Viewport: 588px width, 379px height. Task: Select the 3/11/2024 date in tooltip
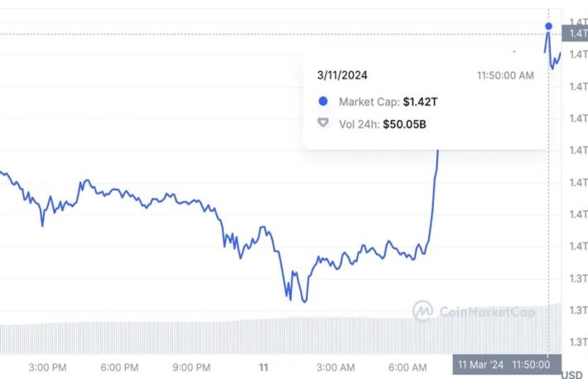coord(342,75)
